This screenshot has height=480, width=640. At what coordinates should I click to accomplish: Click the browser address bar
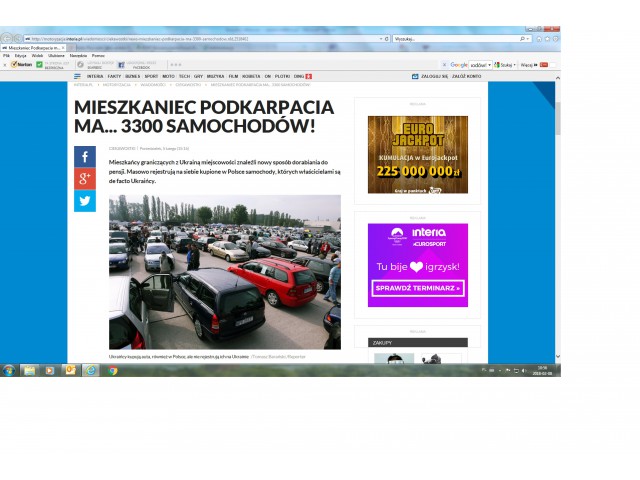click(x=200, y=39)
